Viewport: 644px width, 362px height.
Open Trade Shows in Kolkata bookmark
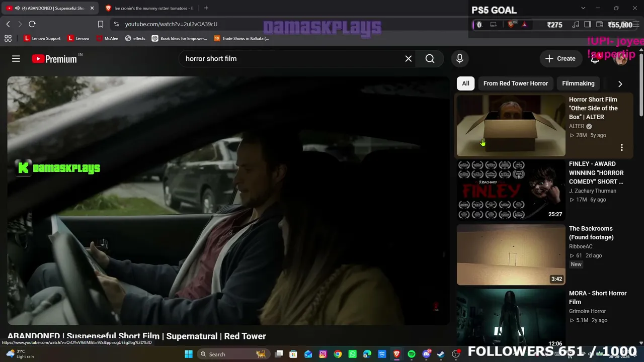[242, 38]
